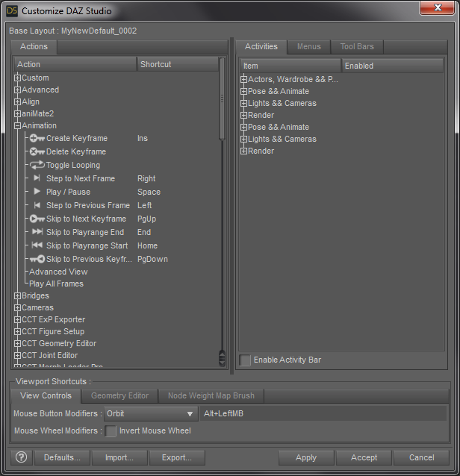This screenshot has width=460, height=476.
Task: Switch to the Menus tab
Action: 308,47
